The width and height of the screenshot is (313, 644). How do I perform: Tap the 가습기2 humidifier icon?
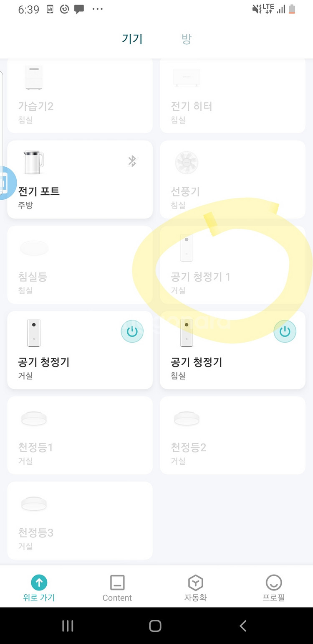[x=34, y=77]
